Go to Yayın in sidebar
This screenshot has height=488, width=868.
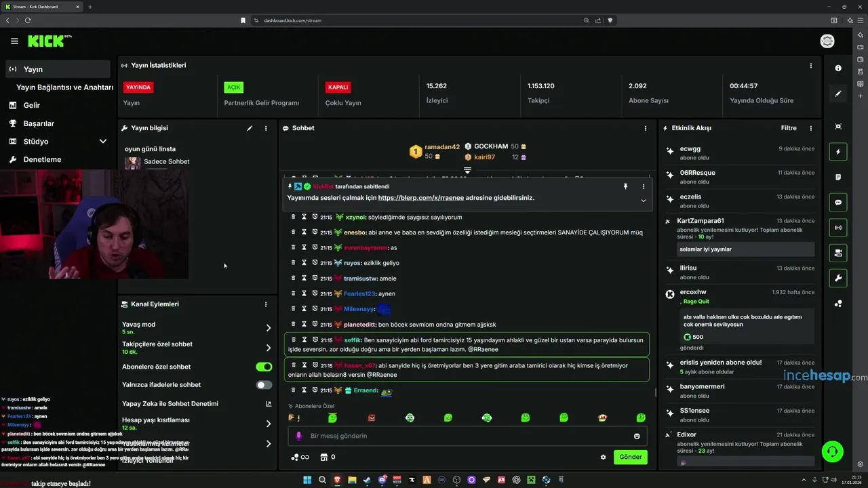58,69
